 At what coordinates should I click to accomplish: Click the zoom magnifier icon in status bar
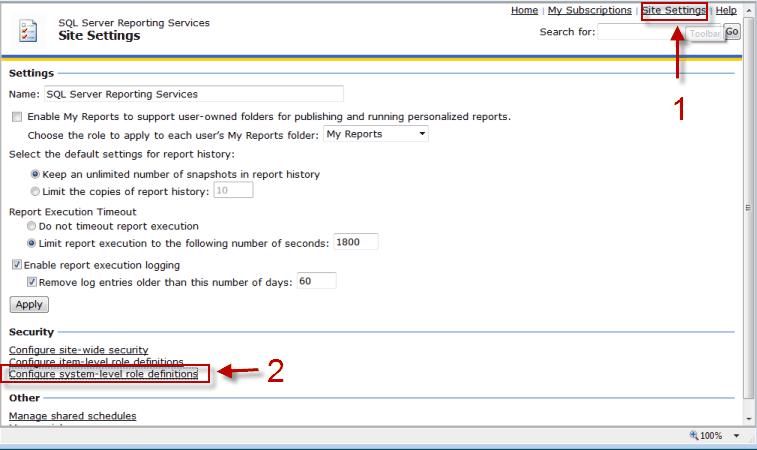[694, 435]
